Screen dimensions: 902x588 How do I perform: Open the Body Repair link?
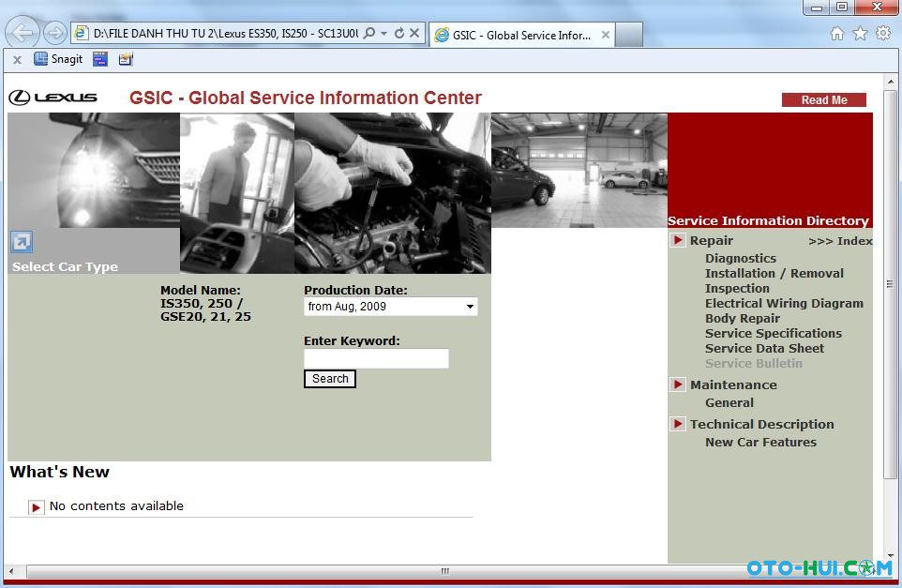coord(743,318)
